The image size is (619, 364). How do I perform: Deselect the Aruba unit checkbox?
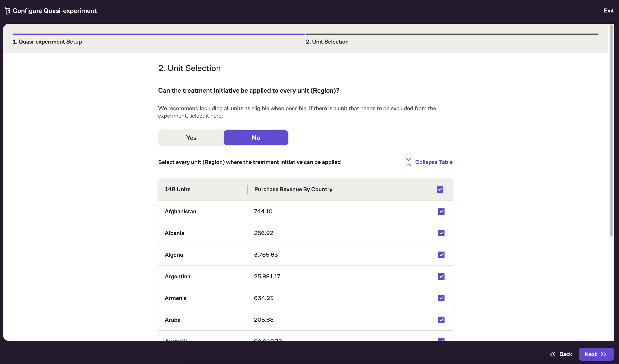[x=441, y=320]
